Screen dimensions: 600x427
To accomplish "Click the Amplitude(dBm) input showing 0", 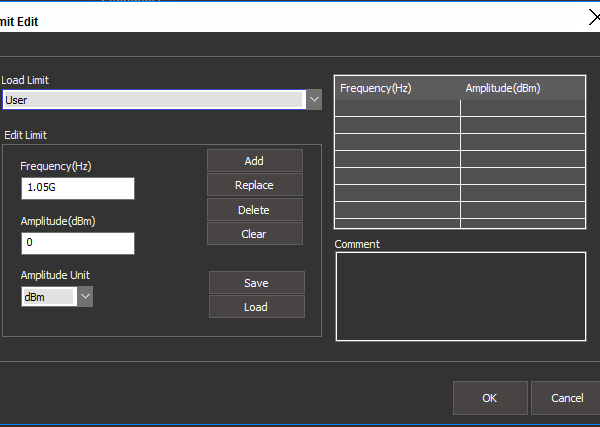I will [x=77, y=243].
